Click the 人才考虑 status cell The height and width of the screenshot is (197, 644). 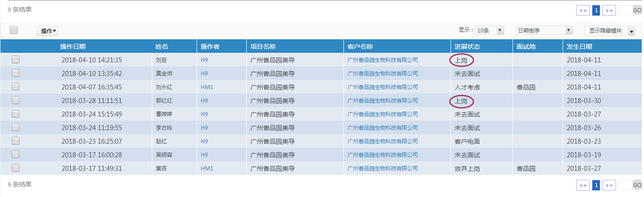coord(467,87)
